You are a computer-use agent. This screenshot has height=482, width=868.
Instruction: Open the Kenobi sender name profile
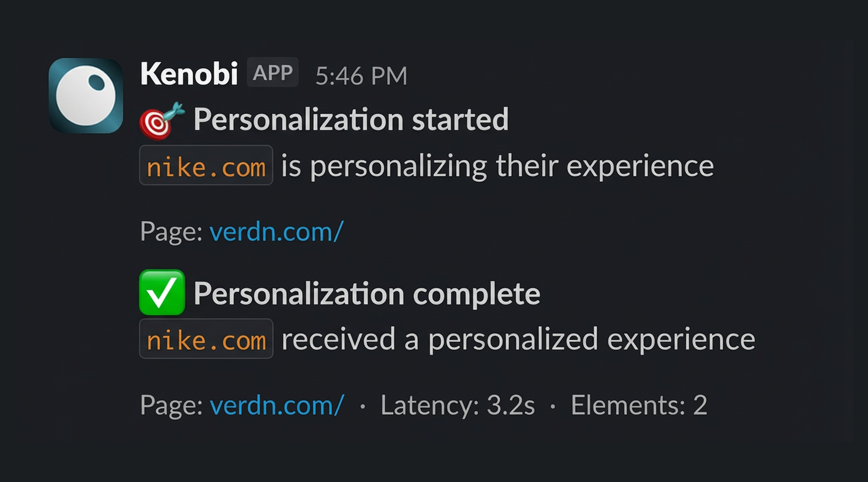click(189, 74)
